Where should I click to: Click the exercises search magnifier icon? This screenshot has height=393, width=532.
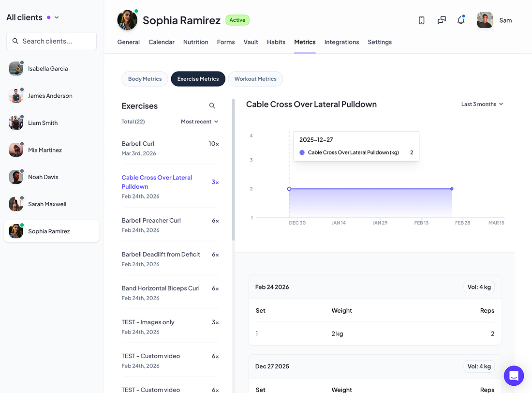point(212,106)
